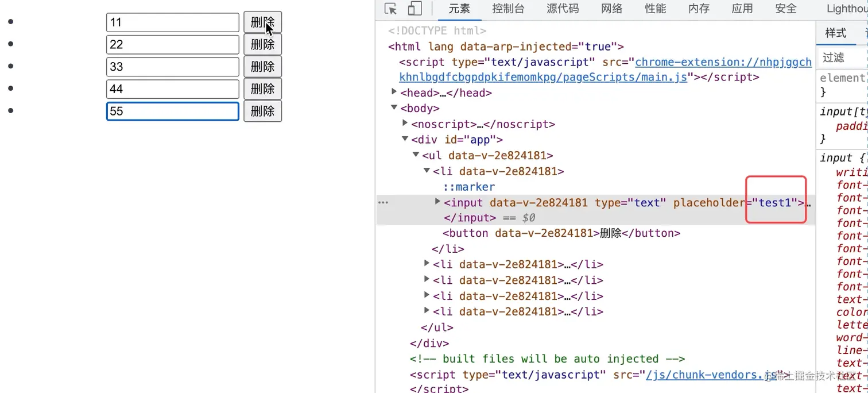Viewport: 868px width, 393px height.
Task: Click the 删除 button next to input 33
Action: (x=262, y=66)
